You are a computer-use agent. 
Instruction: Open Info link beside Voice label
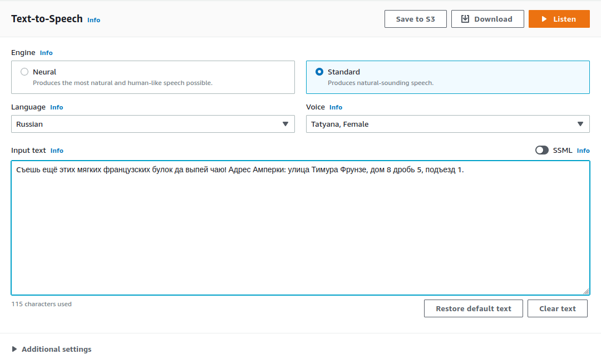(x=336, y=107)
